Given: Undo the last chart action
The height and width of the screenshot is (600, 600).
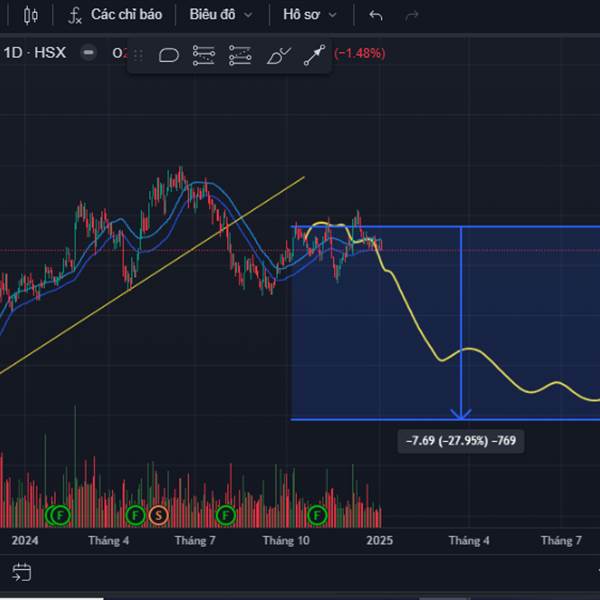Looking at the screenshot, I should coord(376,16).
